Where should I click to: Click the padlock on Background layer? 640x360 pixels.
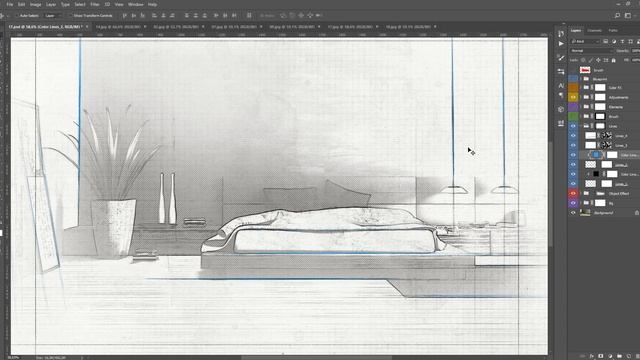(636, 213)
